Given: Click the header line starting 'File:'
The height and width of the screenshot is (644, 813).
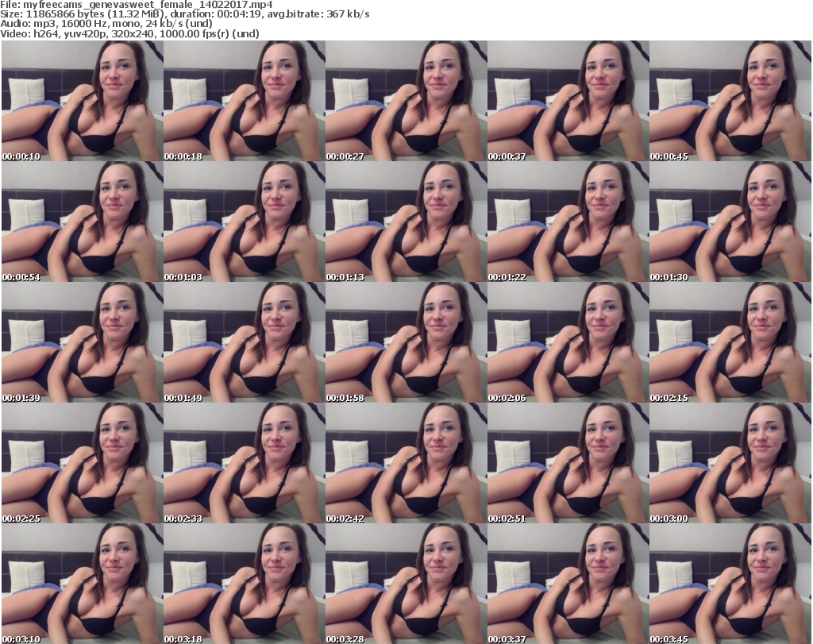Looking at the screenshot, I should 137,5.
